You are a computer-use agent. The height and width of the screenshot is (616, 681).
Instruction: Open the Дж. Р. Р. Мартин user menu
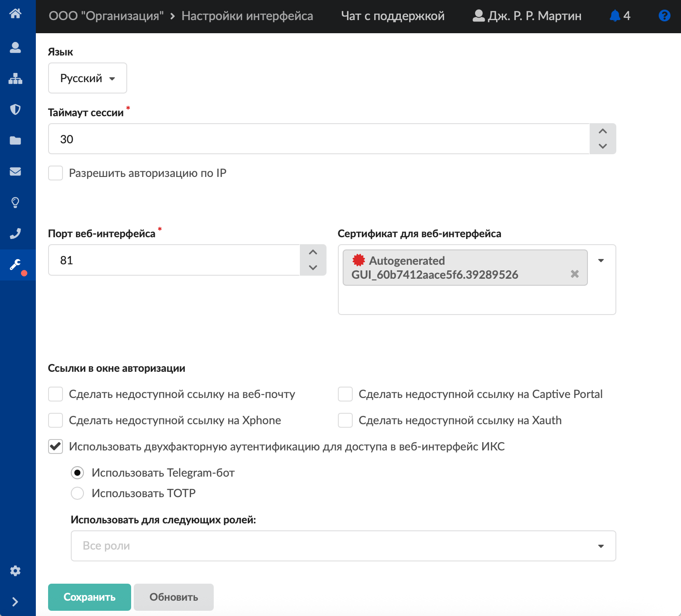(x=527, y=16)
